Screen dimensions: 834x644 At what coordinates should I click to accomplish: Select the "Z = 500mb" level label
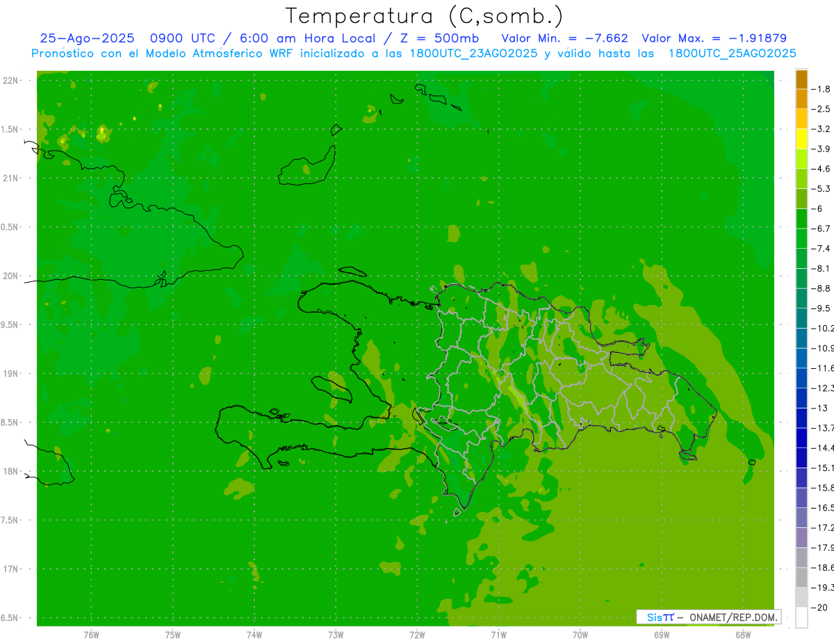click(439, 38)
